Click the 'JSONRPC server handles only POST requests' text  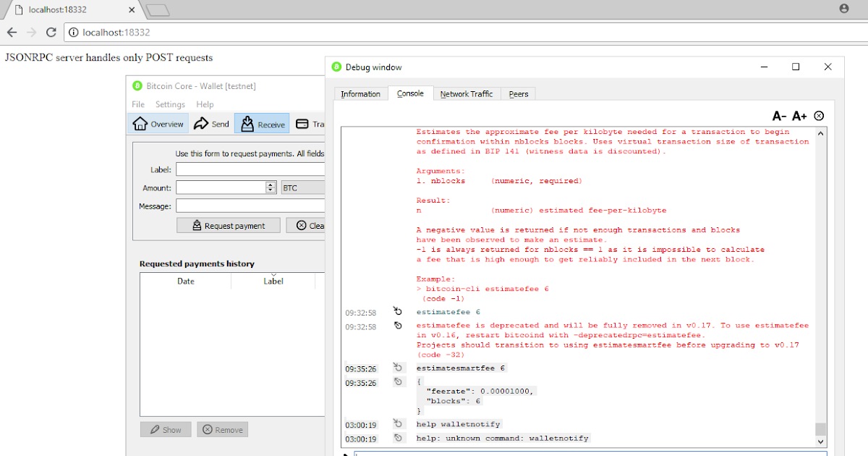pos(109,57)
